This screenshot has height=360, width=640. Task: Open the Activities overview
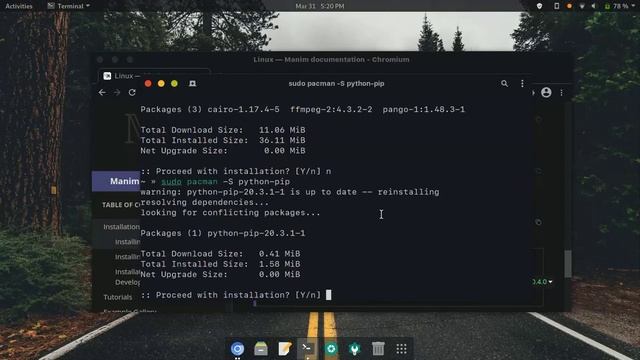(19, 6)
